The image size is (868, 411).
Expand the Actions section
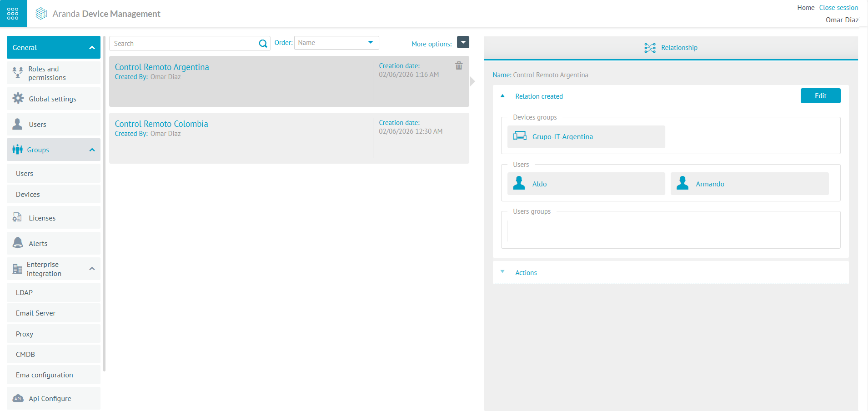502,272
